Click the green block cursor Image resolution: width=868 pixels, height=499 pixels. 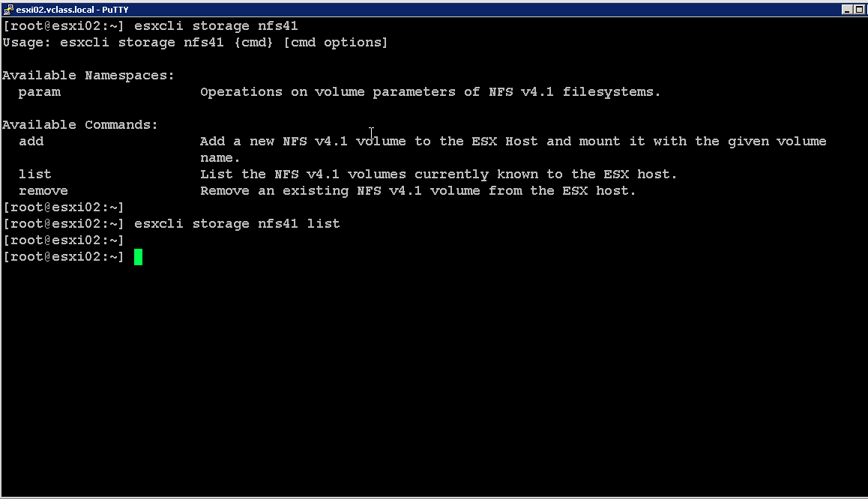coord(137,256)
